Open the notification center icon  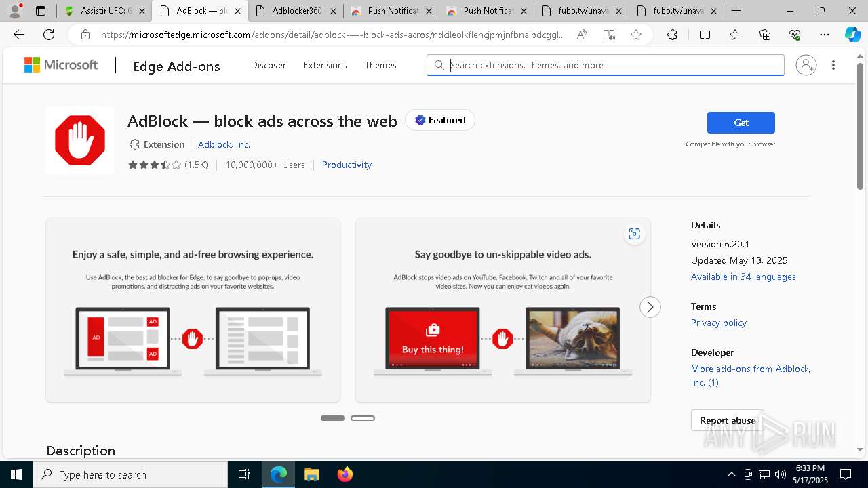tap(846, 474)
